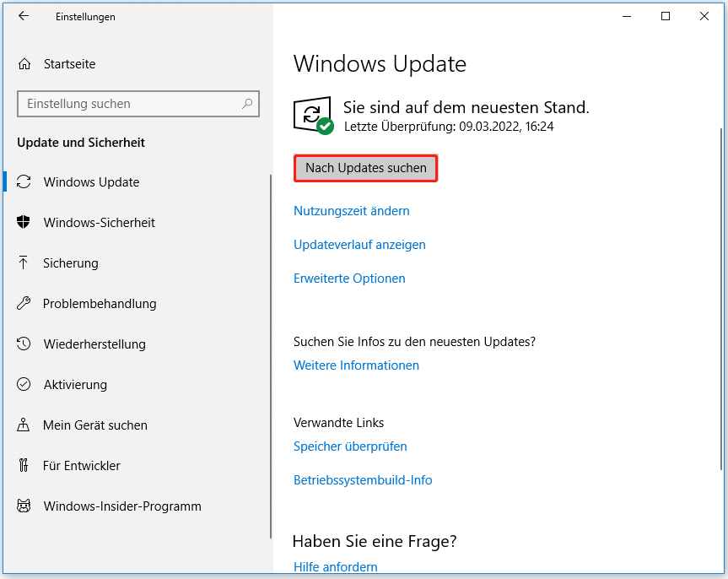Open Updateverlauf anzeigen link
This screenshot has width=728, height=579.
pyautogui.click(x=359, y=245)
